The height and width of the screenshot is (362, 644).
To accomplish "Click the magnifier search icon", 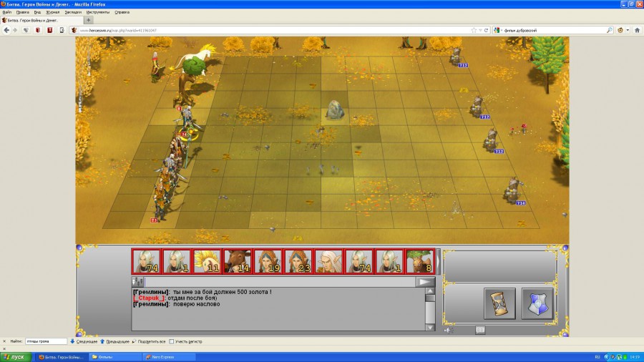I will 609,30.
